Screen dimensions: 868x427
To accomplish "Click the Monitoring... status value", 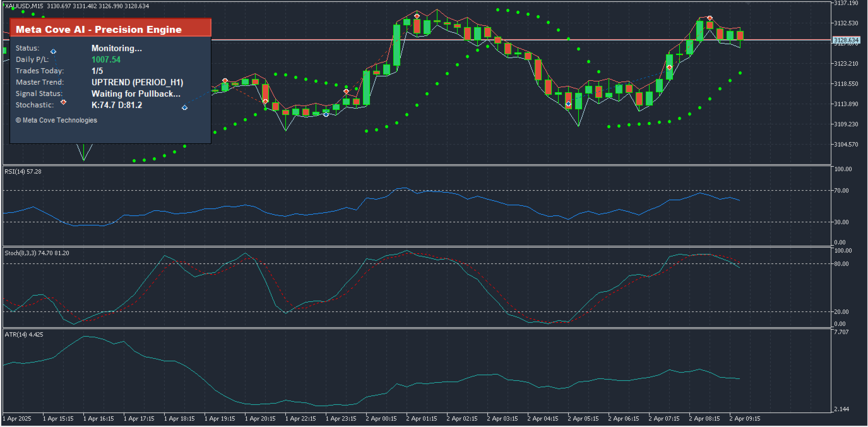I will click(x=117, y=48).
